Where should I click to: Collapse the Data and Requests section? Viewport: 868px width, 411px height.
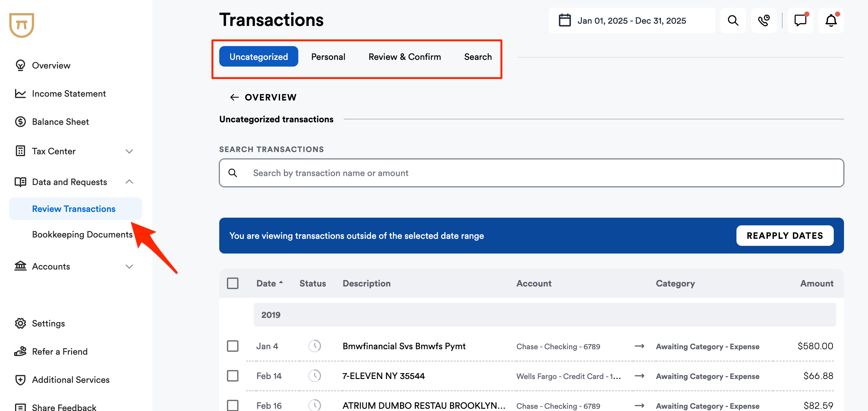coord(129,182)
